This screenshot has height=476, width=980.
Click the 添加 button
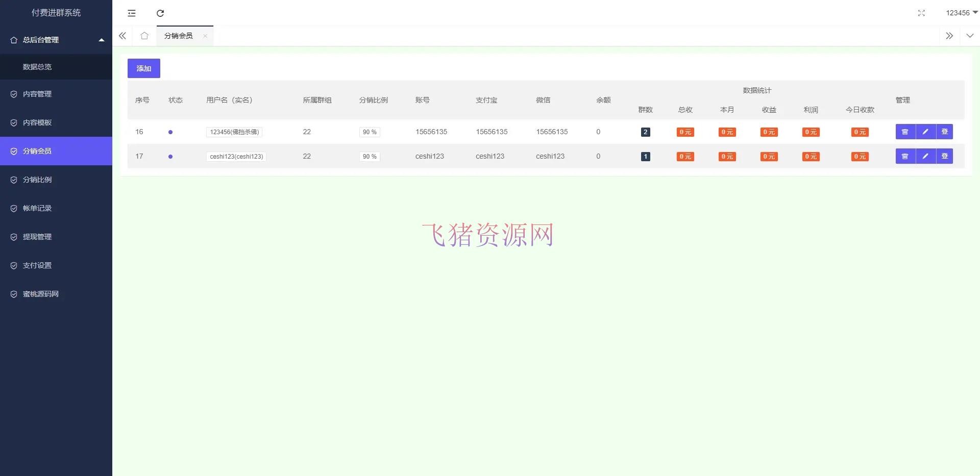click(143, 68)
